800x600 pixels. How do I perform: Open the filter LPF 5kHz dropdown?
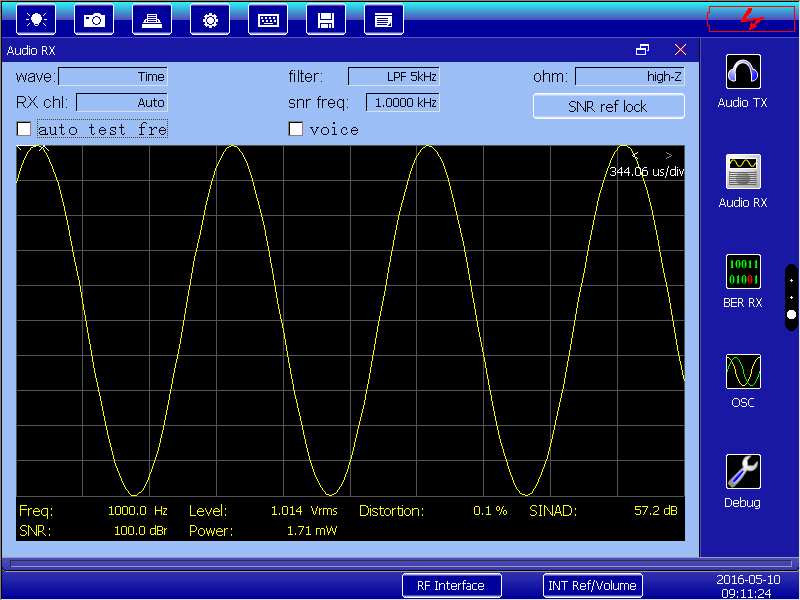pos(393,77)
